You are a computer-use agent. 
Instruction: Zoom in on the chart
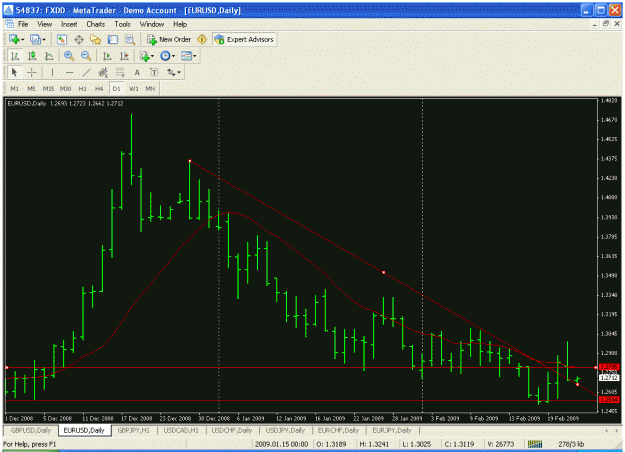point(69,56)
